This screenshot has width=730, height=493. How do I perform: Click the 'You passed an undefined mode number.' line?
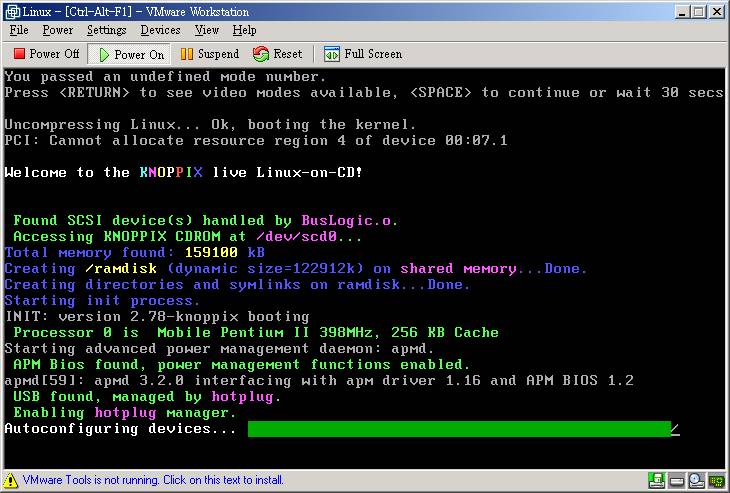[165, 76]
